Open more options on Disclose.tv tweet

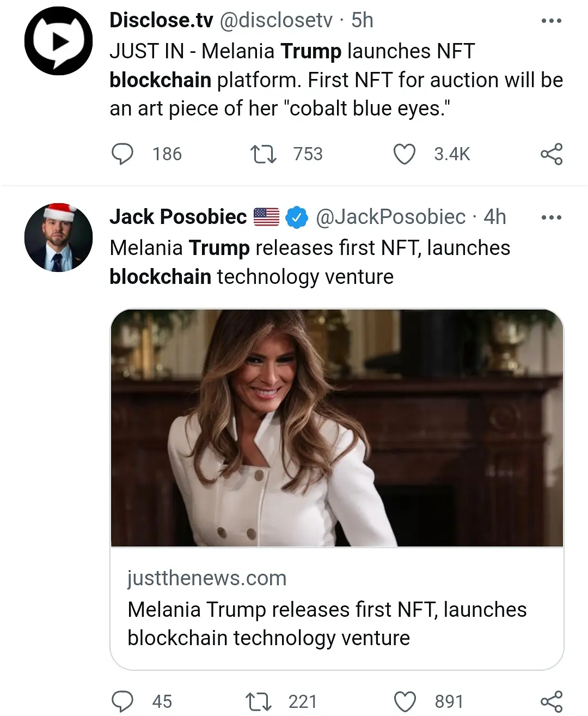pos(551,21)
